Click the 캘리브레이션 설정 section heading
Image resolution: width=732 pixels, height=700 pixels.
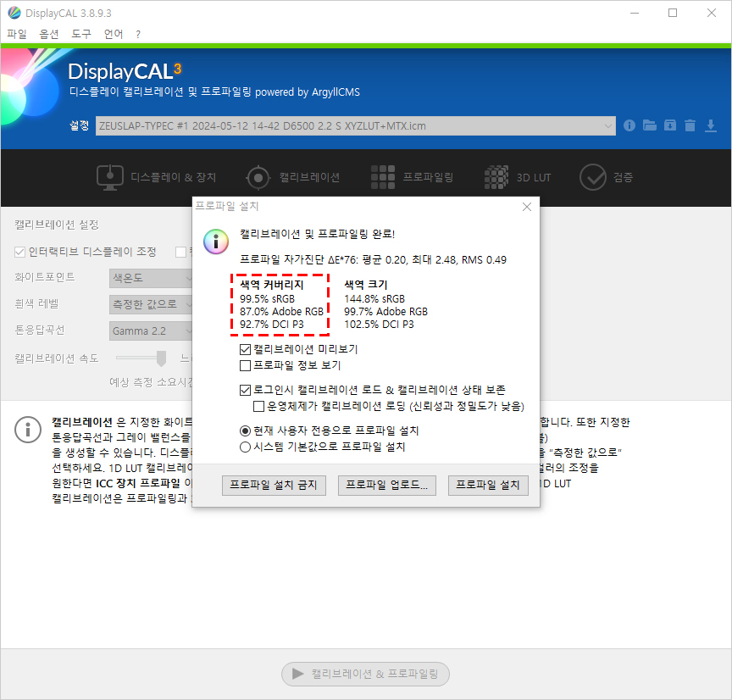[x=57, y=225]
